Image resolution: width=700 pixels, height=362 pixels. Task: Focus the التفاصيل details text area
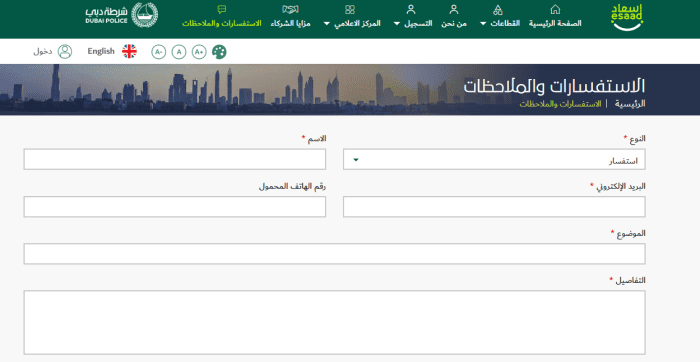[x=334, y=322]
